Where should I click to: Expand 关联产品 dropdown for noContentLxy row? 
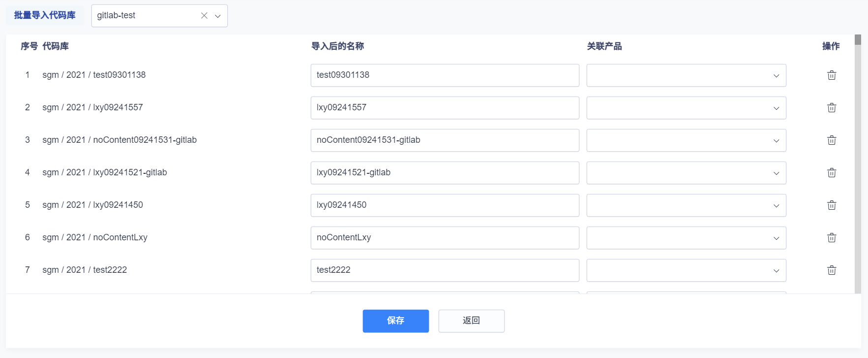[686, 238]
